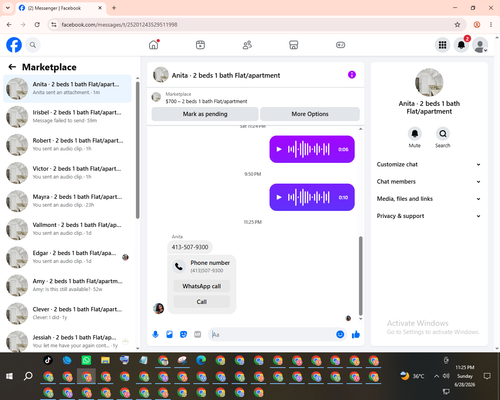Show hidden system tray icons
Viewport: 500px width, 400px height.
[x=436, y=376]
